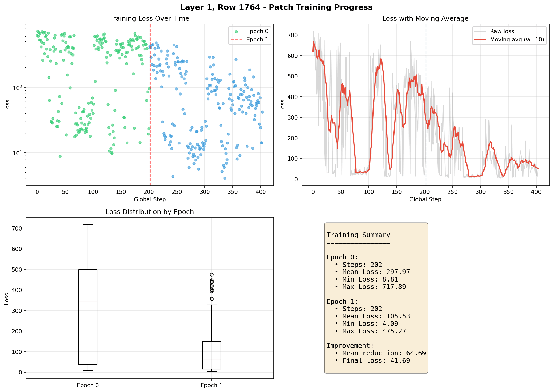The image size is (553, 392).
Task: Click the Moving avg (w=10) legend entry
Action: pyautogui.click(x=517, y=40)
